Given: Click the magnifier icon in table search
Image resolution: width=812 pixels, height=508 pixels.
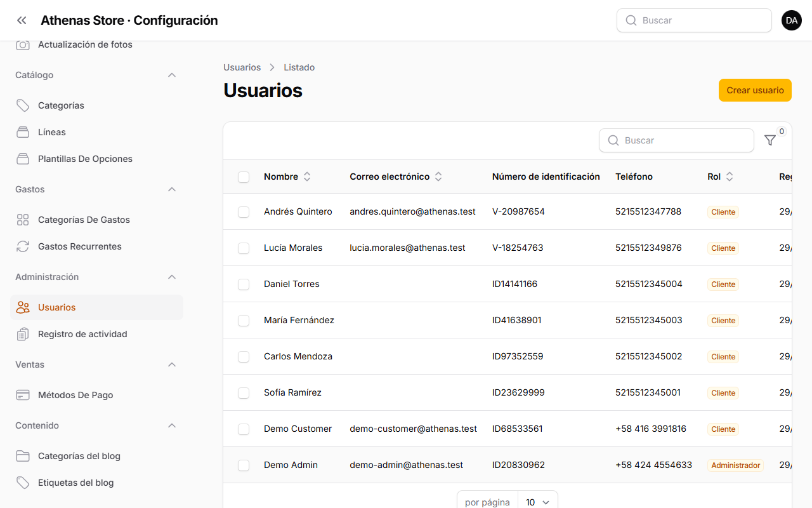Looking at the screenshot, I should (613, 140).
